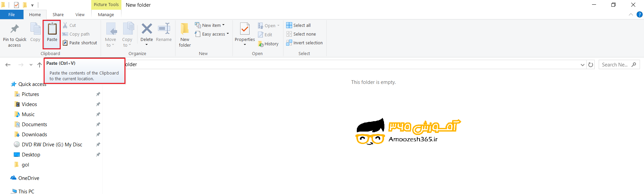Click the Picture Tools contextual tab header
The image size is (644, 194).
pos(106,4)
